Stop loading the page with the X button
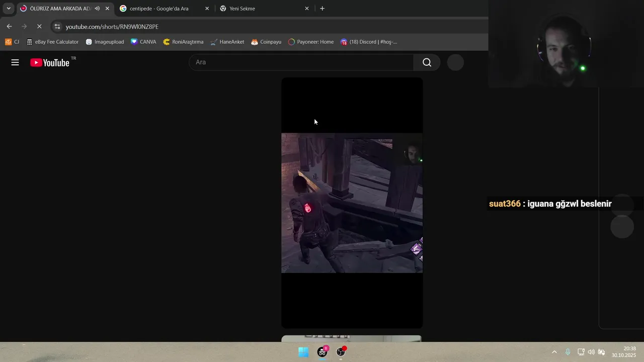Screen dimensions: 644x362 39,26
